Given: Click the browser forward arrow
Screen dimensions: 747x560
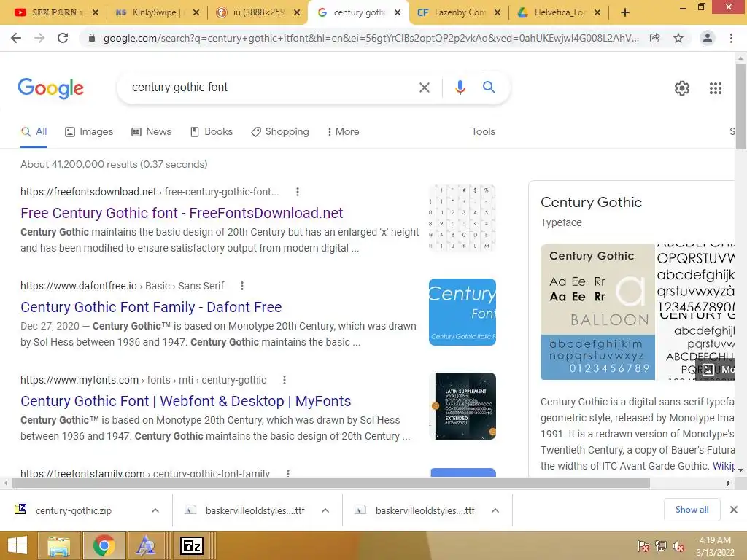Looking at the screenshot, I should [x=39, y=38].
